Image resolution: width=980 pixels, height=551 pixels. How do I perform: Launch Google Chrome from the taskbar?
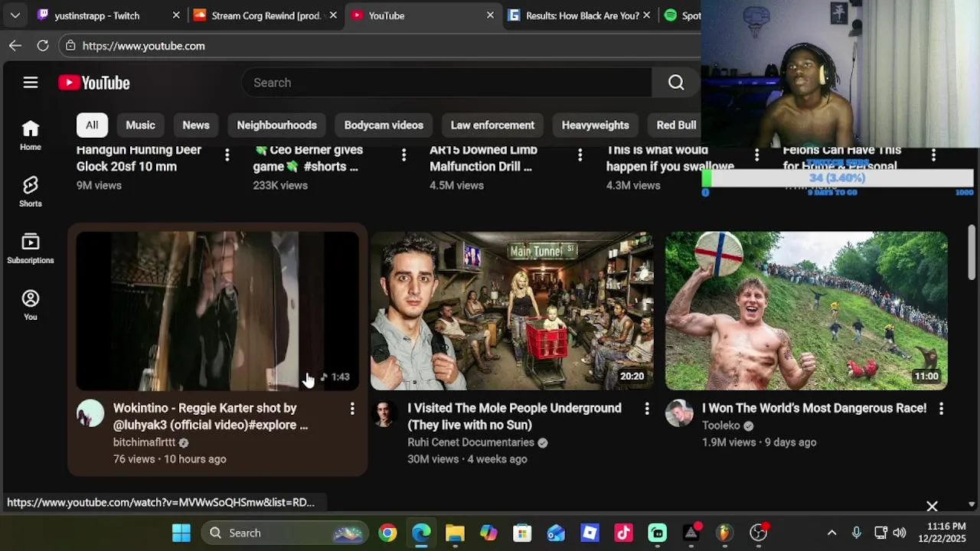pos(388,533)
